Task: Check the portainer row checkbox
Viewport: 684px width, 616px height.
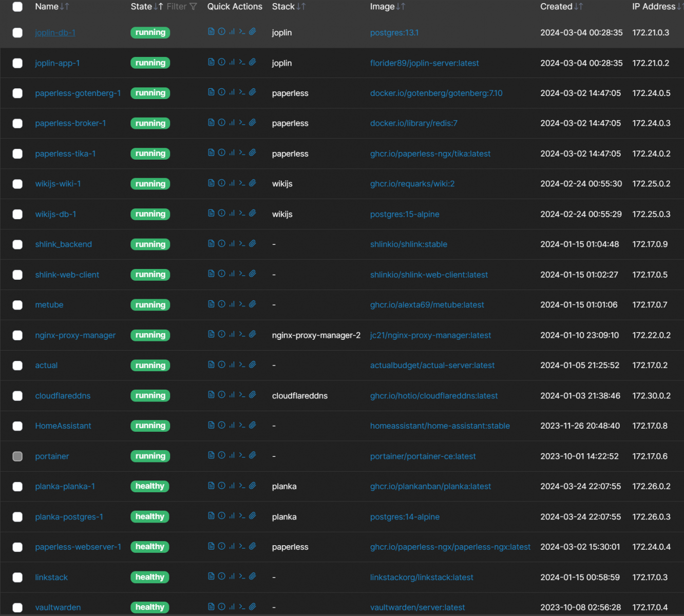Action: tap(17, 456)
